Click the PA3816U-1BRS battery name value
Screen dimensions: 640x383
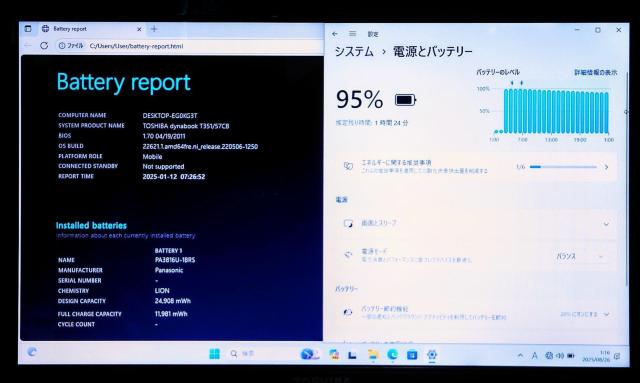coord(175,260)
